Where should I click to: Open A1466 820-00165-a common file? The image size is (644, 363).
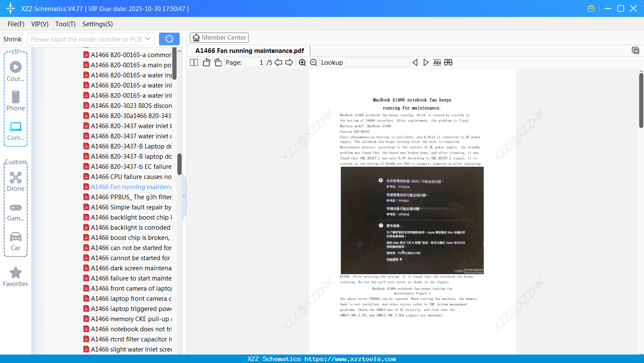click(x=127, y=55)
